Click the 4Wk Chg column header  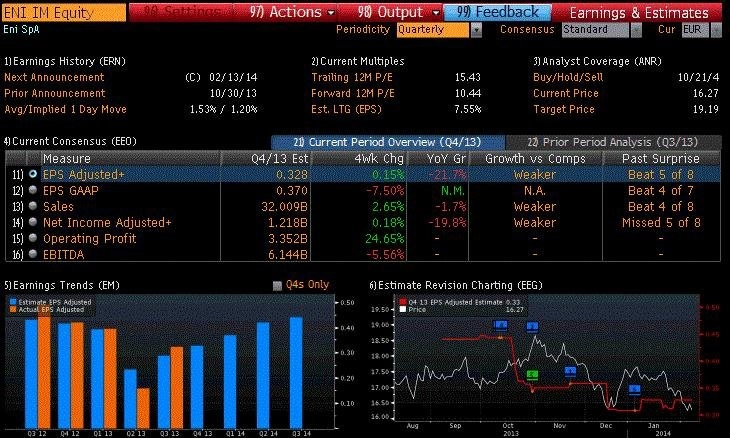click(359, 159)
